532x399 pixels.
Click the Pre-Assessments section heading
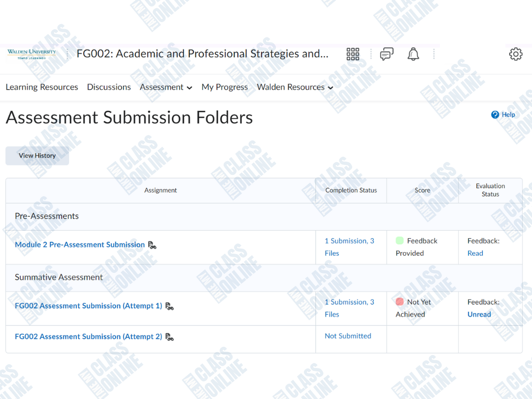pyautogui.click(x=47, y=216)
